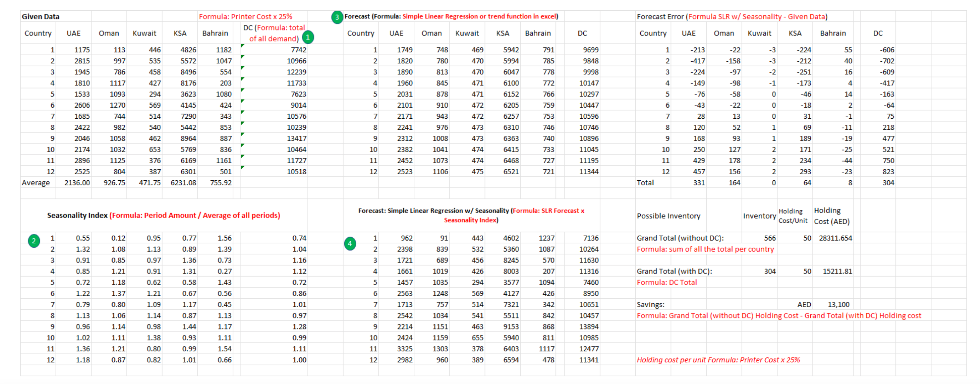Image resolution: width=980 pixels, height=384 pixels.
Task: Click green circle marker 3 beside Forecast label
Action: (337, 18)
